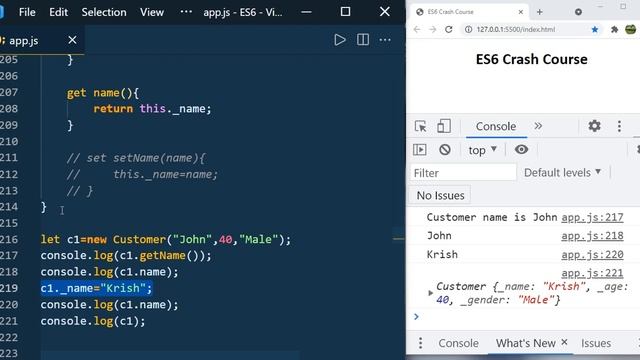Open the Default levels dropdown
Screen dimensions: 640x360
coord(562,173)
